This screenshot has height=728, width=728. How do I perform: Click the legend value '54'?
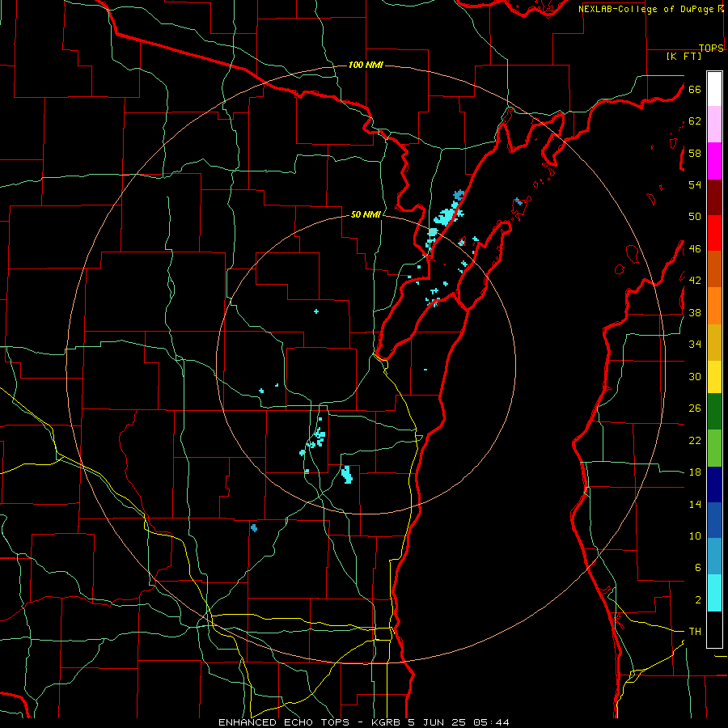pyautogui.click(x=695, y=184)
